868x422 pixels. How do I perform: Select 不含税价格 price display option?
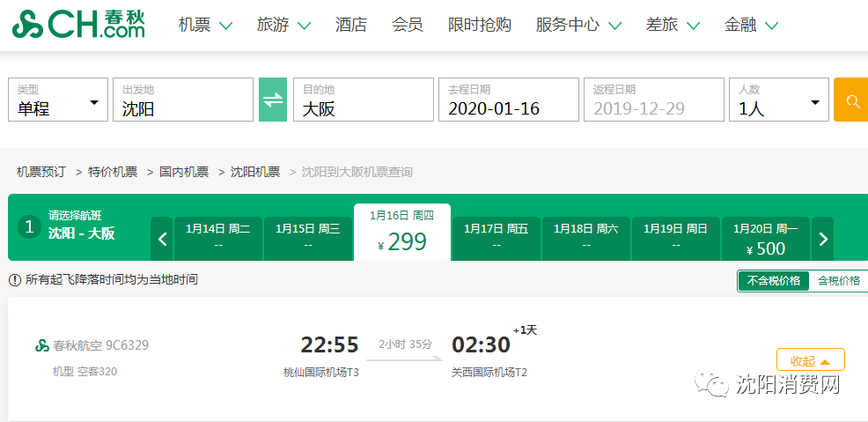(773, 281)
